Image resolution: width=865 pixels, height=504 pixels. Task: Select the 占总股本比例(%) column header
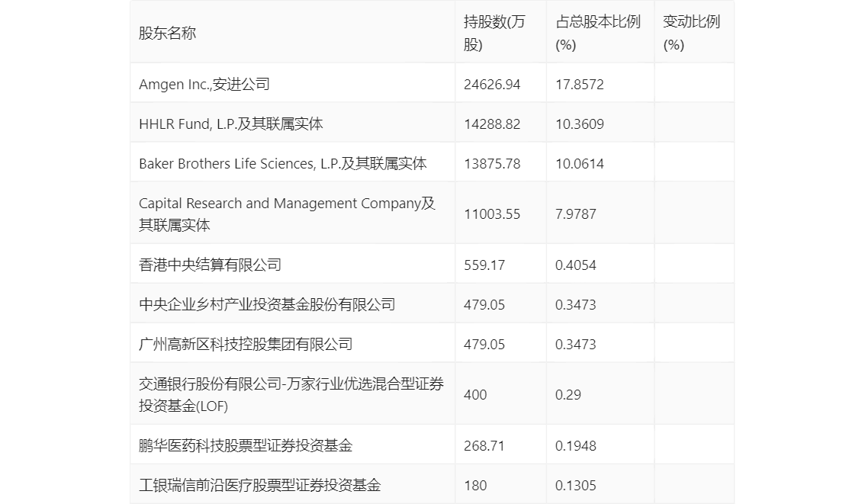(x=597, y=33)
